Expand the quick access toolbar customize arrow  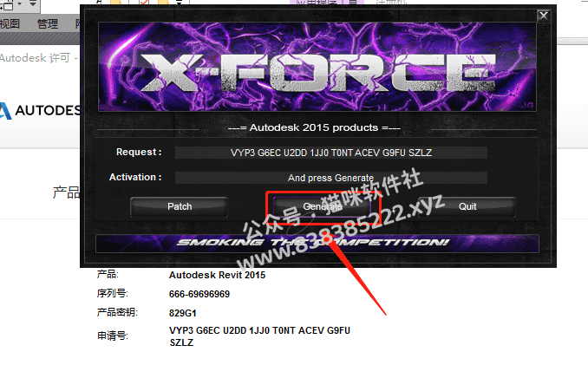tap(33, 3)
